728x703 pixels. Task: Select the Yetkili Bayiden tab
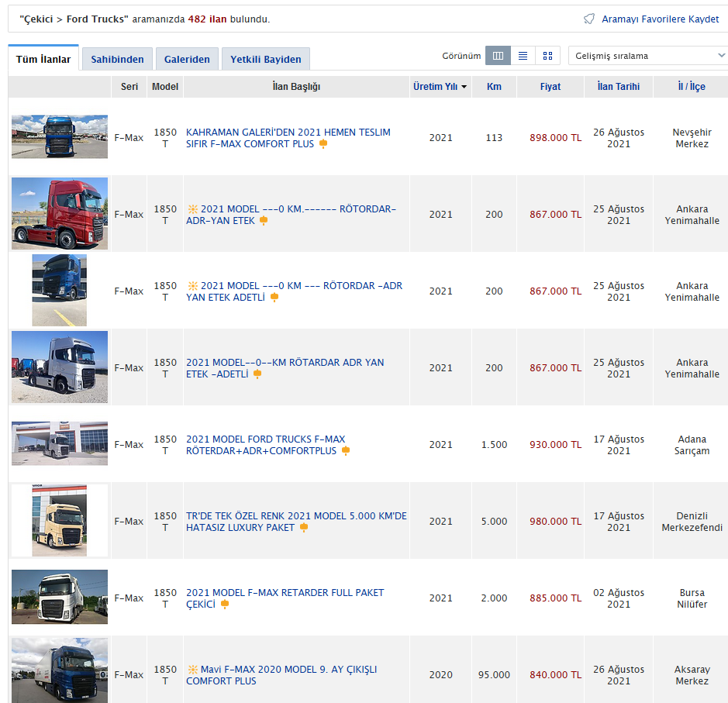click(x=265, y=60)
